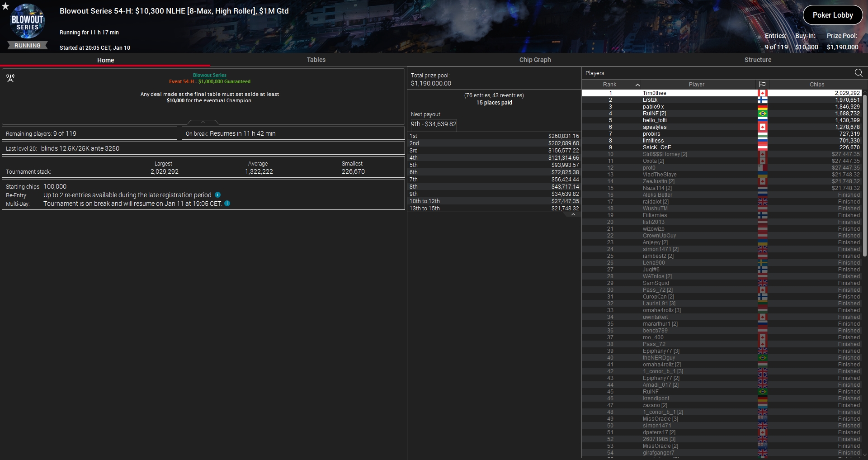The width and height of the screenshot is (868, 460).
Task: Click the 5th place payout row
Action: pos(494,165)
